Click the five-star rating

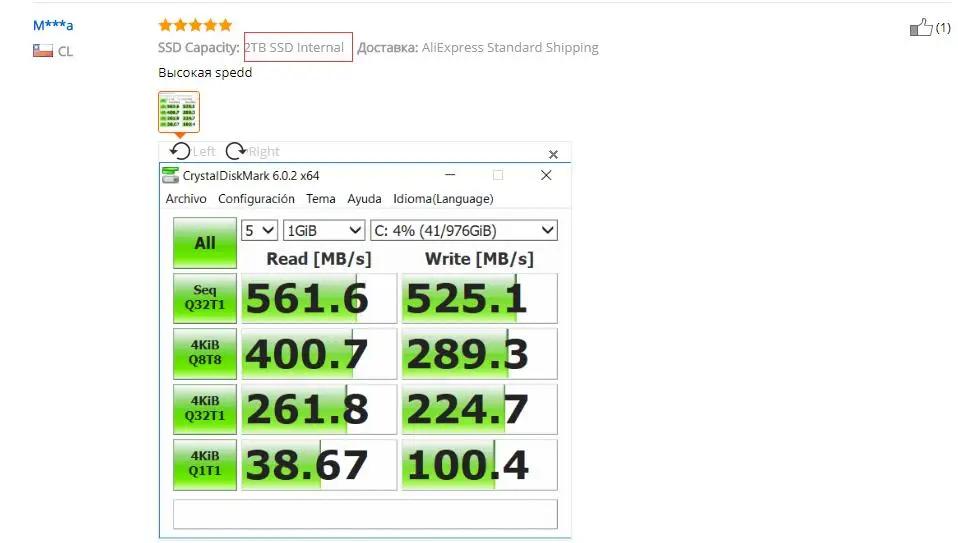(195, 25)
